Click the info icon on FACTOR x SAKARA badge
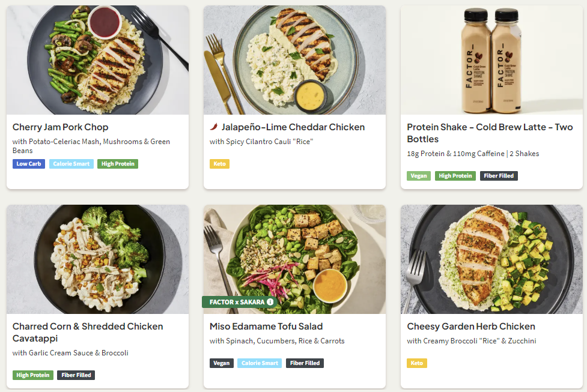The image size is (587, 392). (270, 302)
